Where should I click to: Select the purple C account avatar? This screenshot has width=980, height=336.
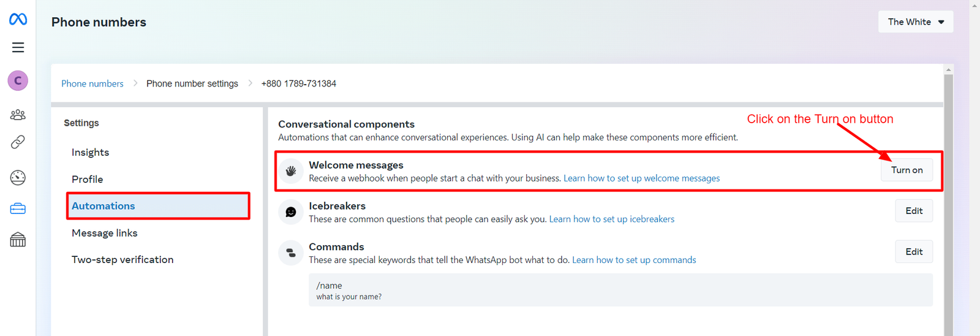coord(18,80)
